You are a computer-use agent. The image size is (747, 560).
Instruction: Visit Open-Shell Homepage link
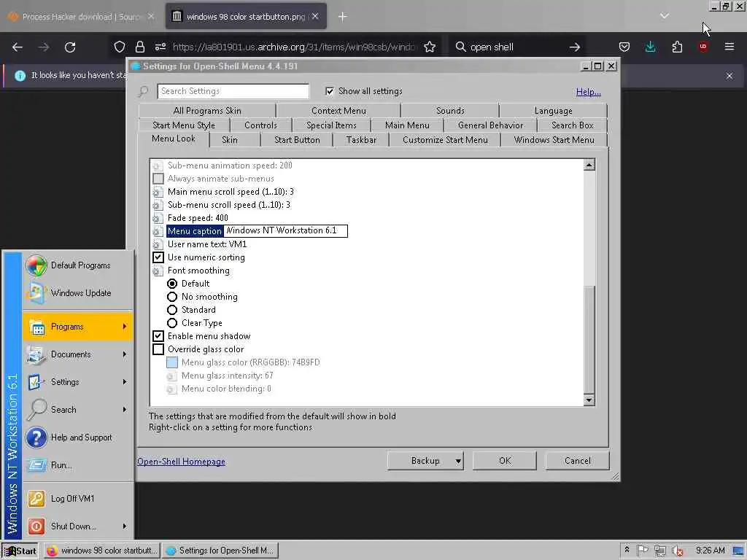coord(181,462)
